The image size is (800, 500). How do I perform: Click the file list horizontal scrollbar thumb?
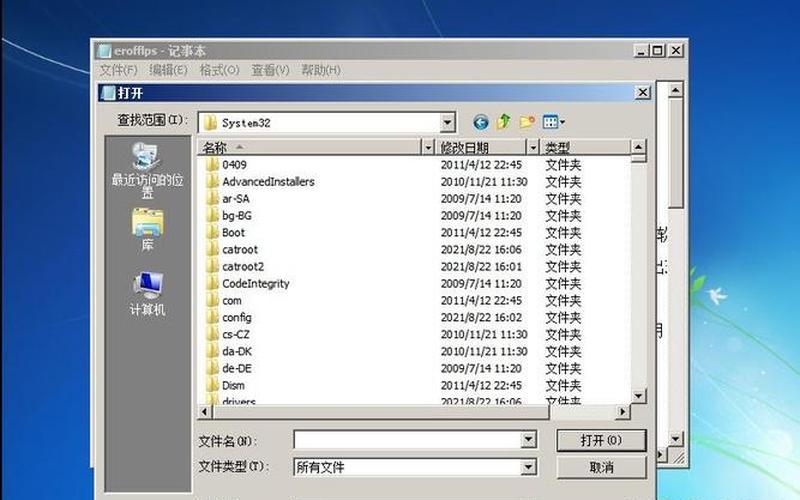[380, 411]
